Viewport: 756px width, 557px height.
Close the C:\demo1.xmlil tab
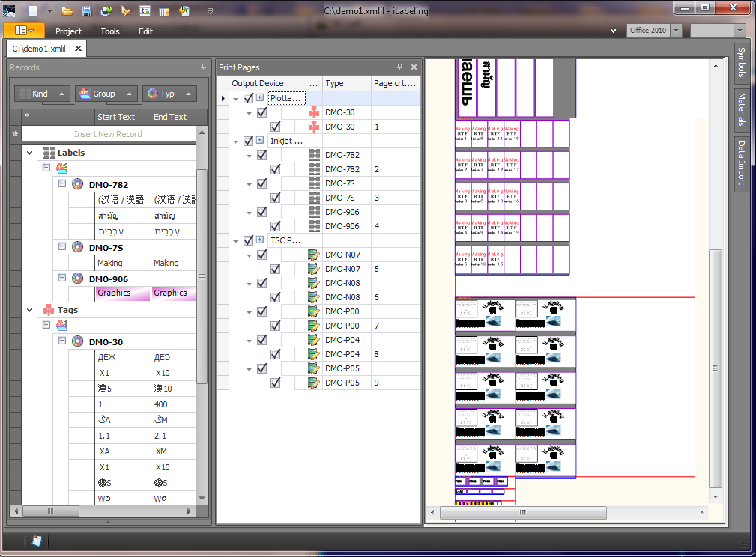coord(78,49)
